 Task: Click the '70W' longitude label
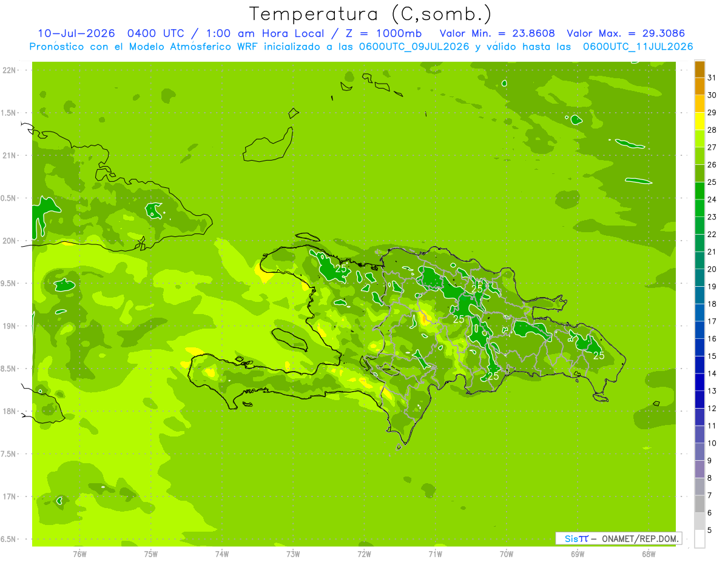click(506, 554)
